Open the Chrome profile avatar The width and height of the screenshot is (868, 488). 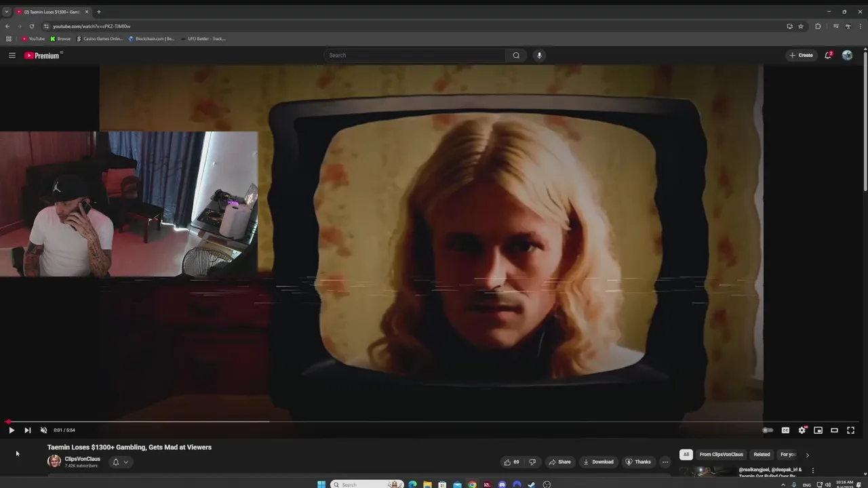[x=848, y=26]
